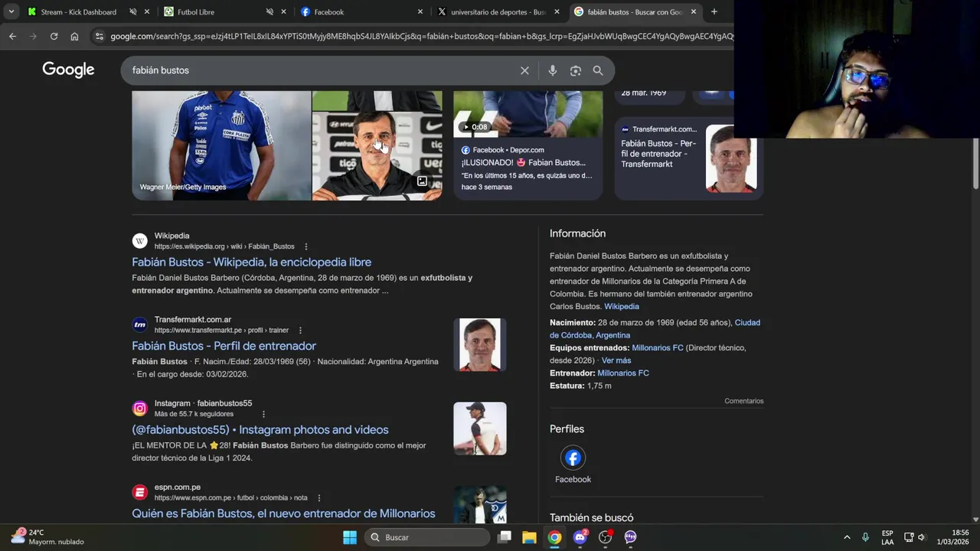Click the page vertical scrollbar
The height and width of the screenshot is (551, 980).
click(975, 162)
